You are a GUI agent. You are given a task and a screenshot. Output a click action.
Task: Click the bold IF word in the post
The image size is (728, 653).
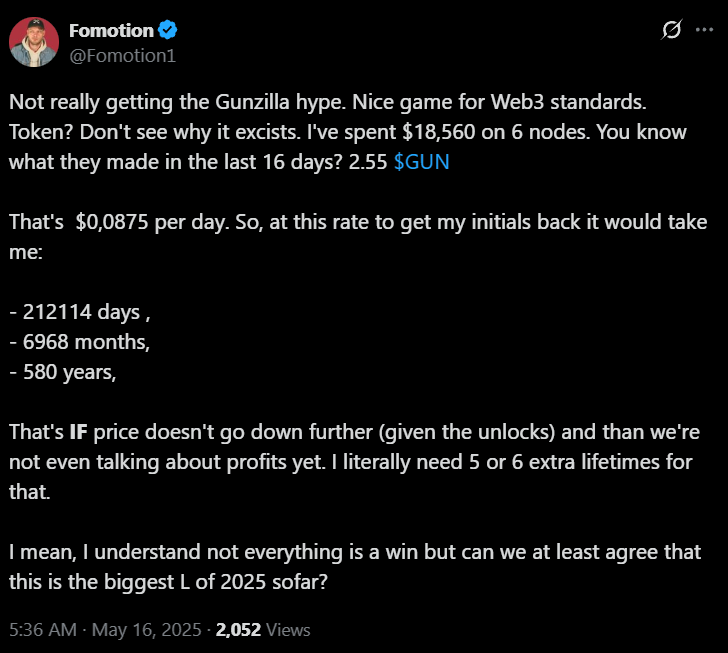point(78,432)
